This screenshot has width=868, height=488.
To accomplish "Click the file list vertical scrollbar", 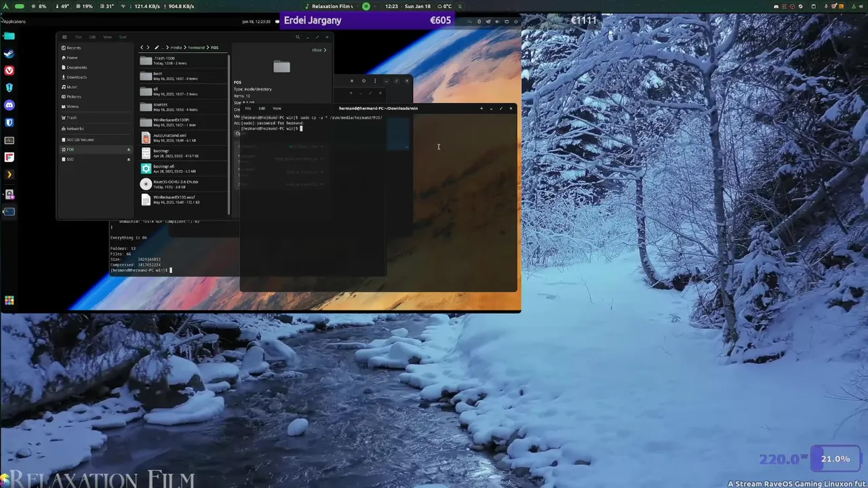I will pyautogui.click(x=230, y=134).
